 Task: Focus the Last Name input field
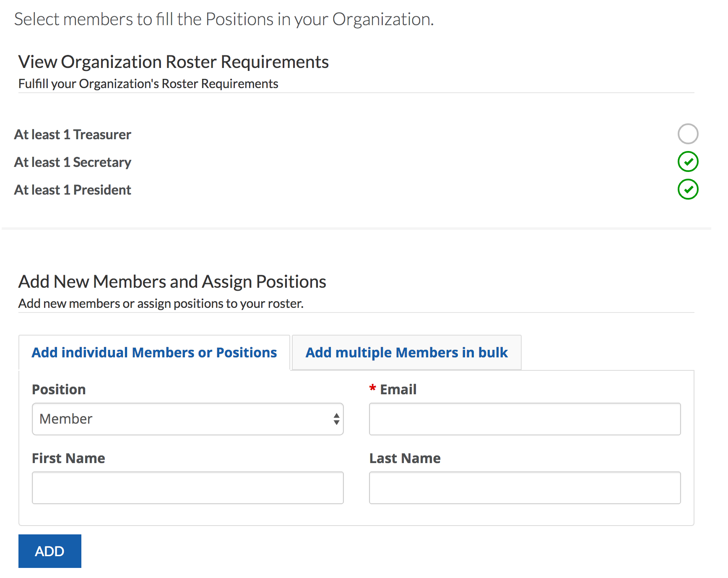point(525,488)
